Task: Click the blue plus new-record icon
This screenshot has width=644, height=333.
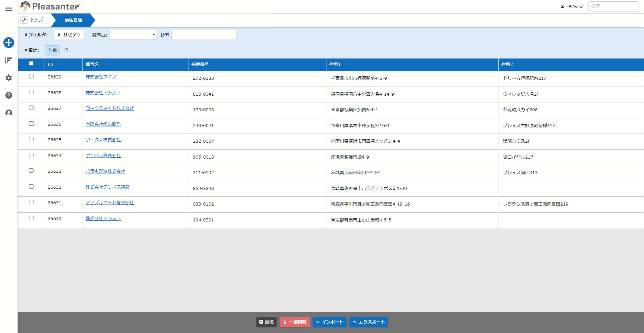Action: click(9, 42)
